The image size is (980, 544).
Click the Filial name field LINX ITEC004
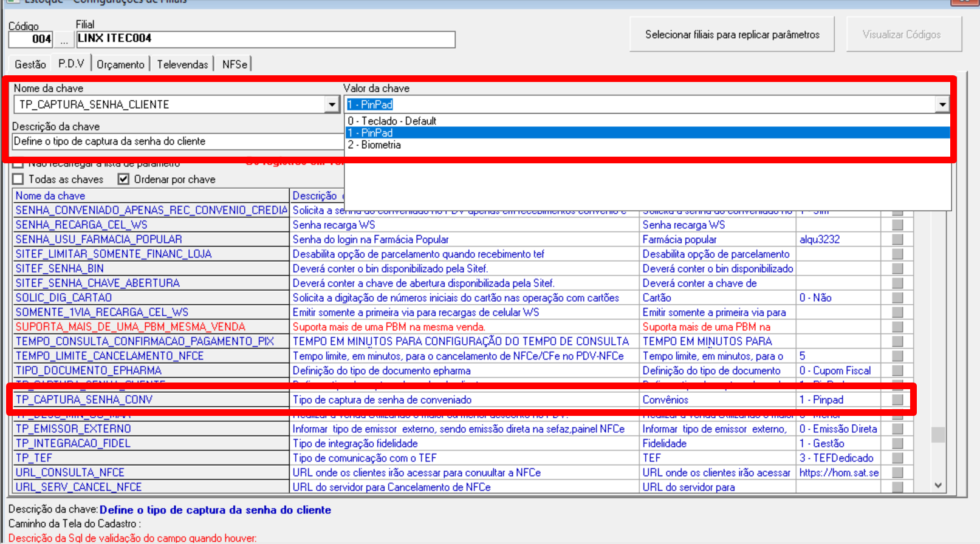[266, 39]
